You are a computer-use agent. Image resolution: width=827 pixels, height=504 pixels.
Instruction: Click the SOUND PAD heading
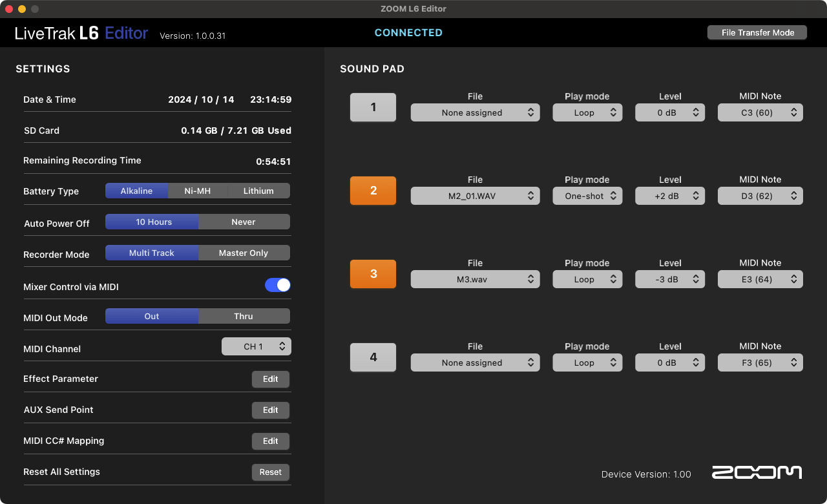point(372,69)
